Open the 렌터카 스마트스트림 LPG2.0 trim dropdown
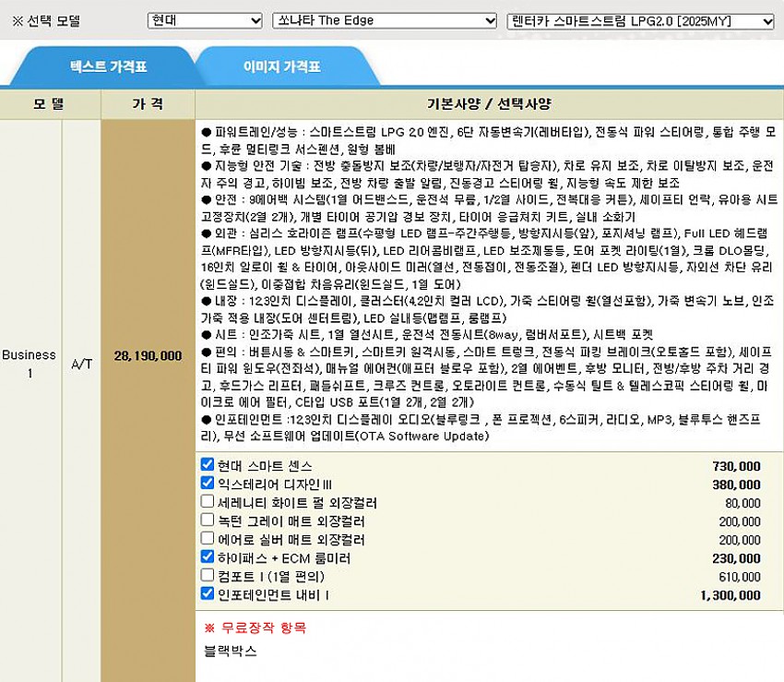Image resolution: width=784 pixels, height=682 pixels. tap(641, 20)
